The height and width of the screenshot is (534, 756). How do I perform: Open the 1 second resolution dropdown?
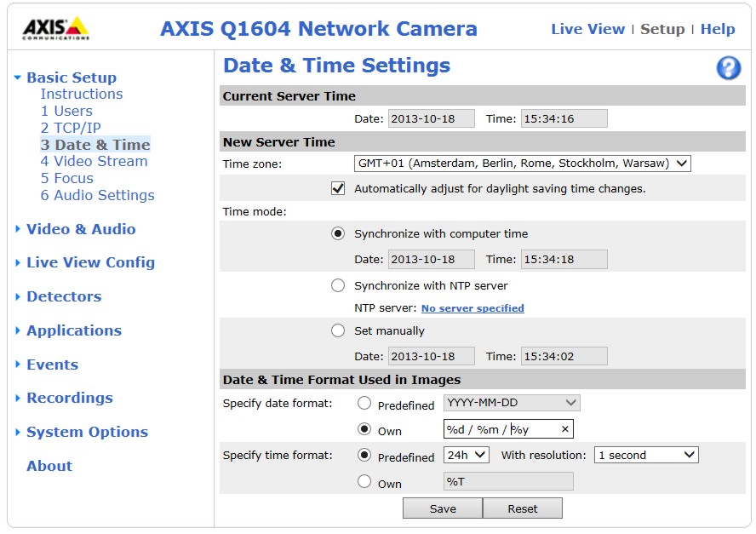(x=646, y=455)
